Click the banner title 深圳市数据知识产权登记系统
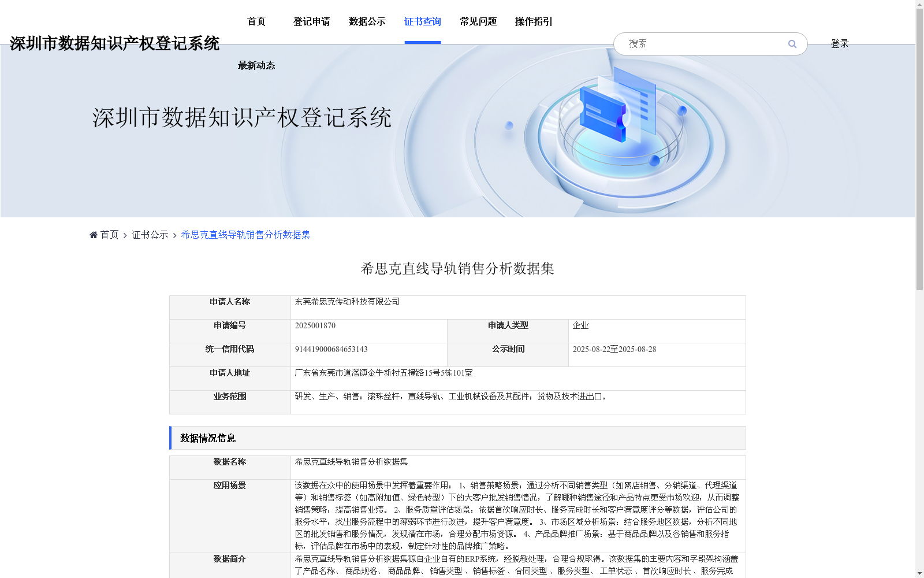924x578 pixels. pyautogui.click(x=242, y=118)
